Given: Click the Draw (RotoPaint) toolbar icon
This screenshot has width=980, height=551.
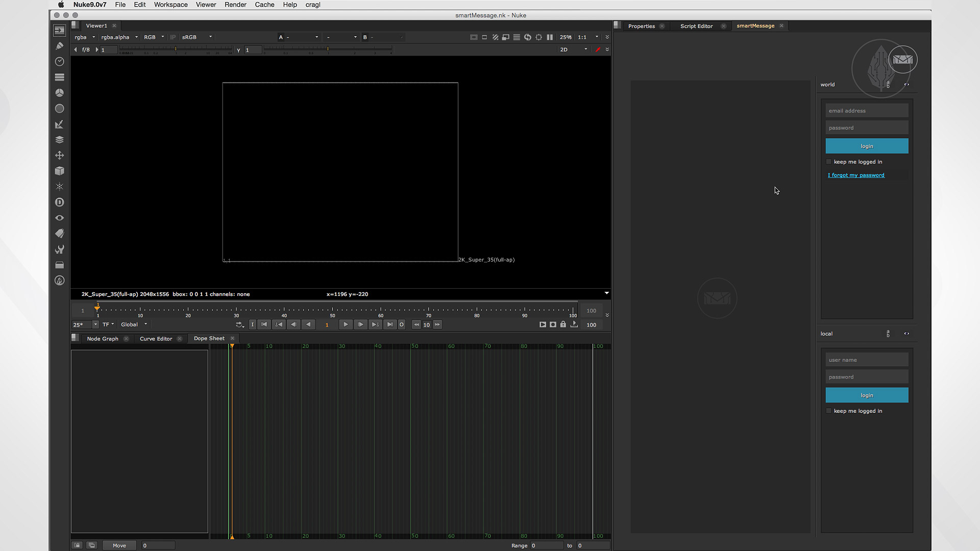Looking at the screenshot, I should point(59,46).
